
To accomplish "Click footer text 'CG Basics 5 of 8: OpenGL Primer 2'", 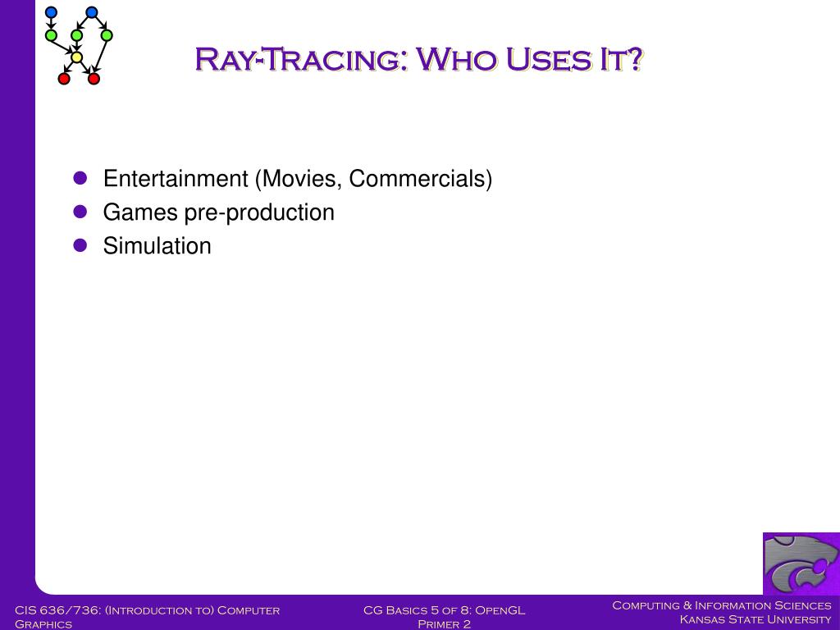I will coord(444,617).
